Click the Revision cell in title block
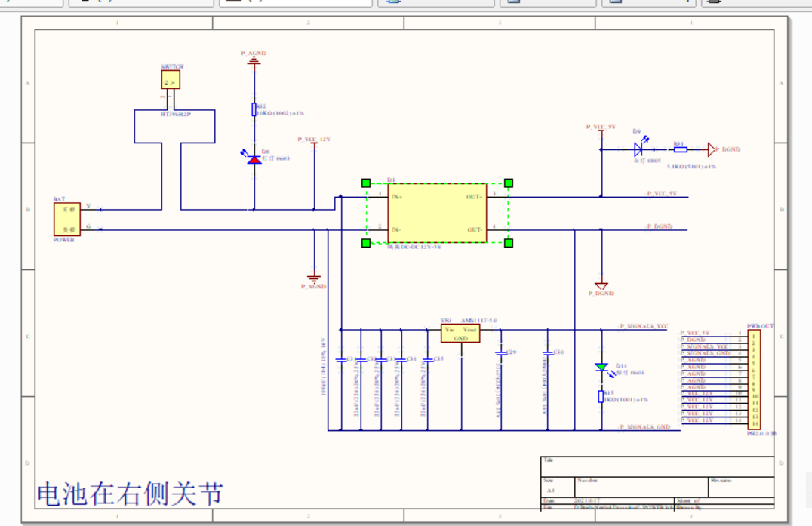Viewport: 812px width, 526px height. coord(741,487)
